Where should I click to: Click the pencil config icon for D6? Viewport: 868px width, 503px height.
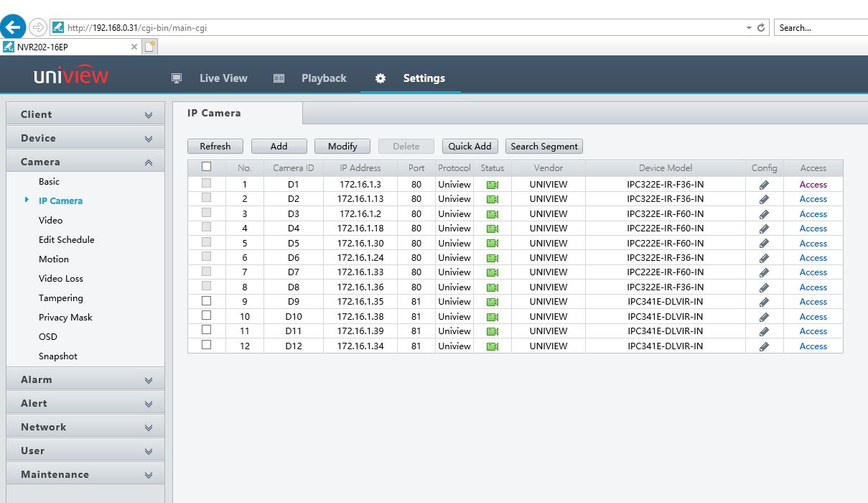(x=764, y=258)
